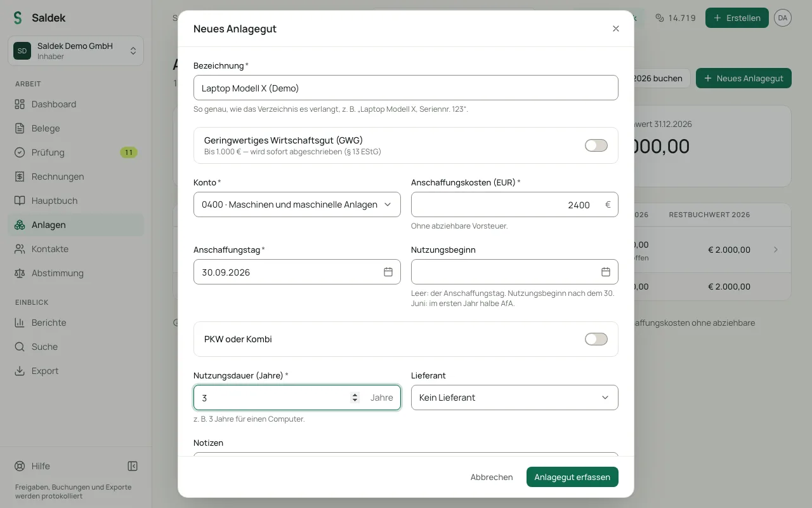The width and height of the screenshot is (812, 508).
Task: Click the Neues Anlagegut page button
Action: pos(743,78)
